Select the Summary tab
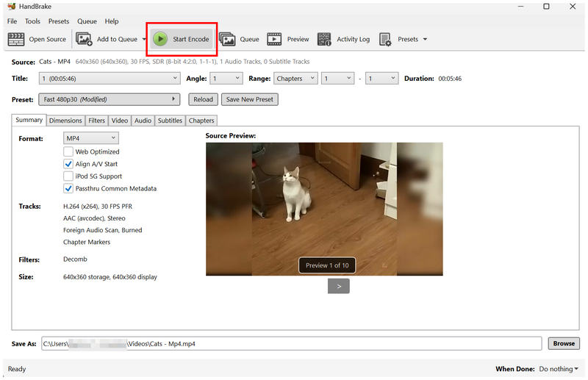The height and width of the screenshot is (380, 588). point(29,120)
